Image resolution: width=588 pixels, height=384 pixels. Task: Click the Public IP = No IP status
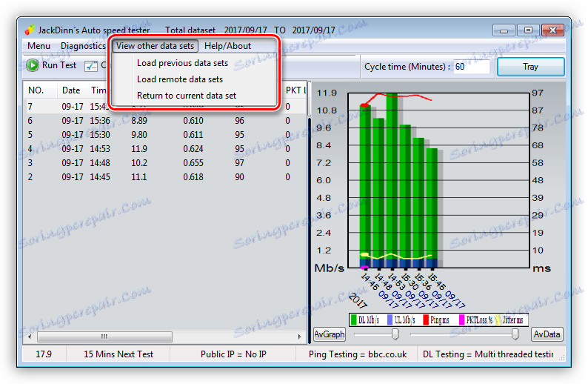pos(233,354)
